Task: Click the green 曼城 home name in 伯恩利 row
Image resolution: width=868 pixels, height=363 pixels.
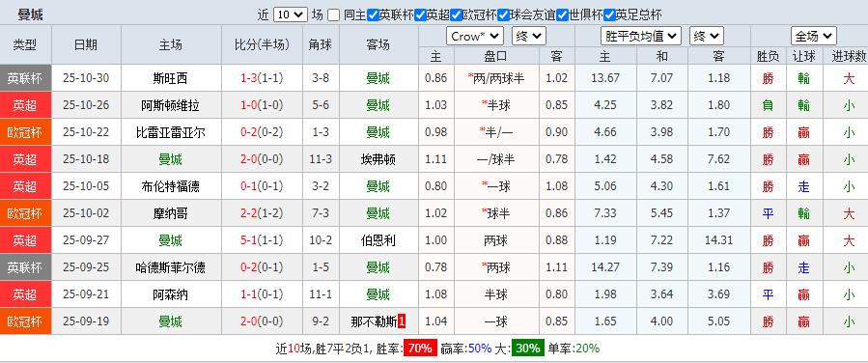Action: click(171, 240)
